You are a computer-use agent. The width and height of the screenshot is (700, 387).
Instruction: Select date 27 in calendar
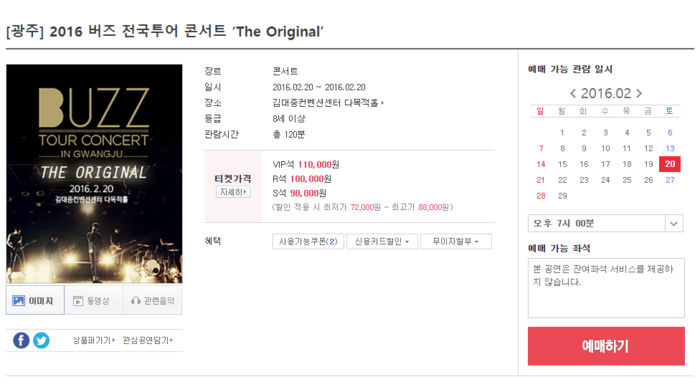point(670,180)
